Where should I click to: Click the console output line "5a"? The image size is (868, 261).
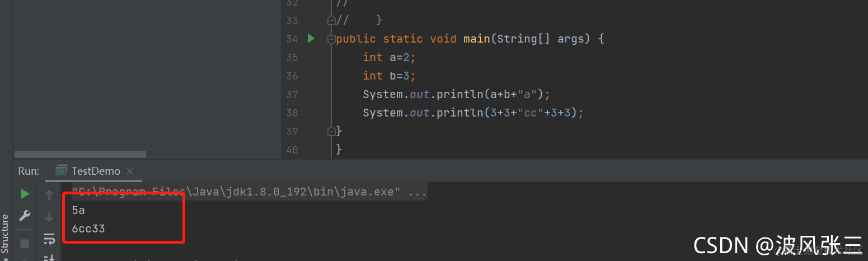(78, 210)
